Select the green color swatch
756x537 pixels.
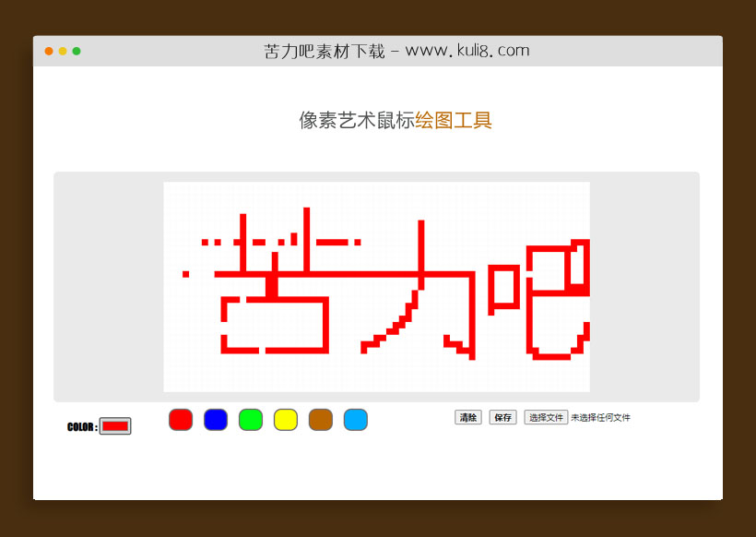(251, 419)
